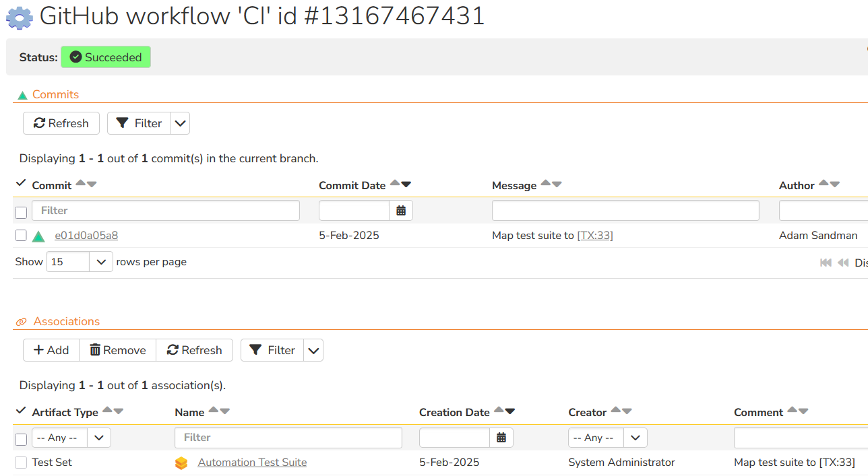Click the calendar icon in Creation Date filter

coord(501,438)
